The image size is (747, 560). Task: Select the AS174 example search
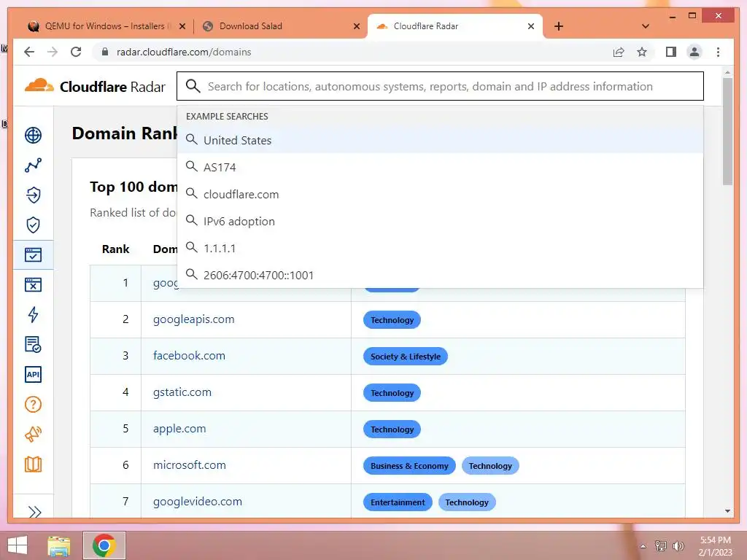(x=440, y=167)
